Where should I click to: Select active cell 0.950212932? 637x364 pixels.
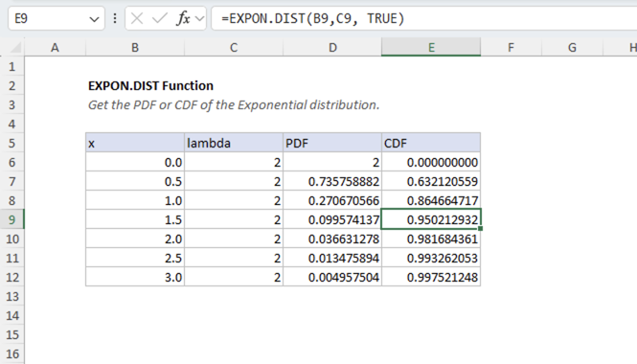click(431, 219)
